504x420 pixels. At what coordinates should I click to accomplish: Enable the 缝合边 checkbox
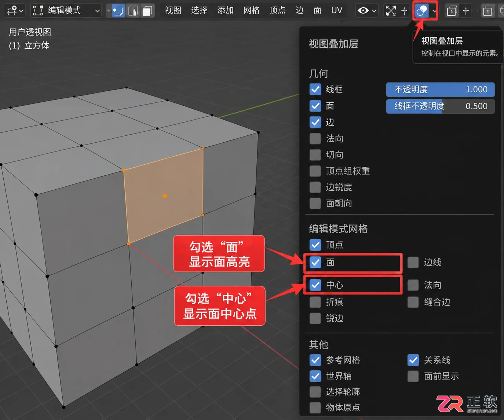(x=413, y=302)
